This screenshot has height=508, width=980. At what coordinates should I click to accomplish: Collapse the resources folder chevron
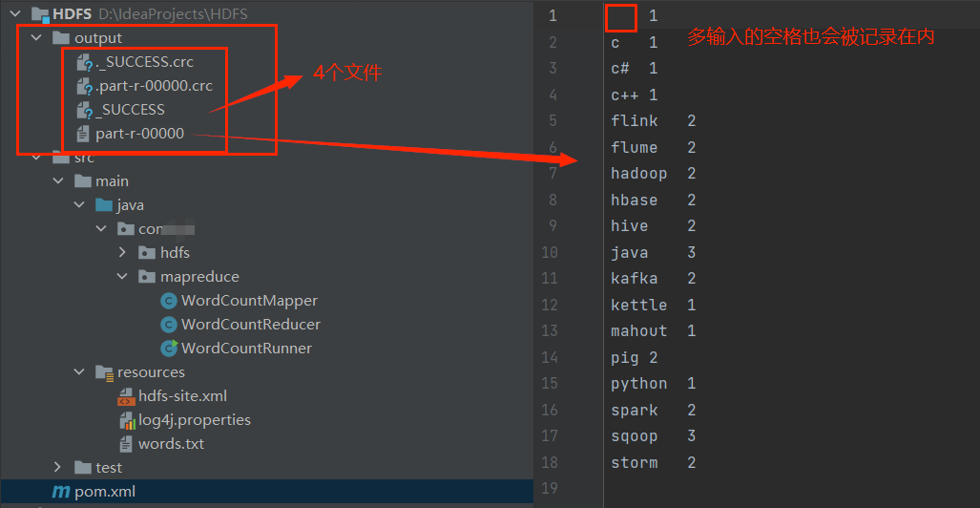(x=79, y=372)
